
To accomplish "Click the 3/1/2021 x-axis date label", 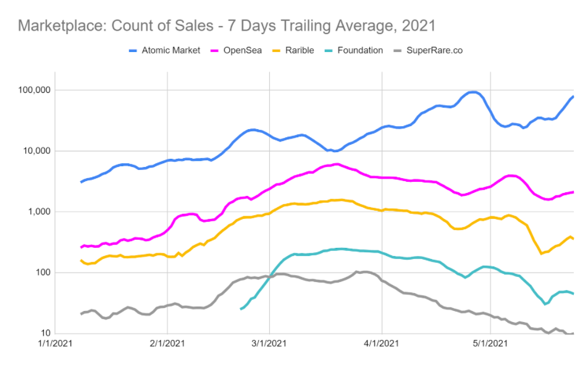I will tap(269, 343).
